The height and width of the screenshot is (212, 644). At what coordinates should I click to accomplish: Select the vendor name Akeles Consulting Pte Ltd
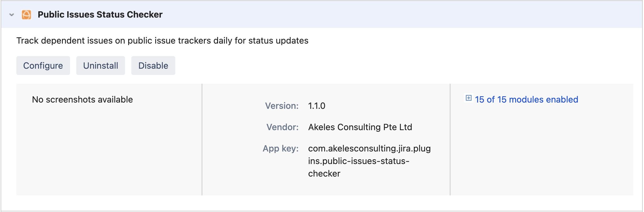point(360,127)
